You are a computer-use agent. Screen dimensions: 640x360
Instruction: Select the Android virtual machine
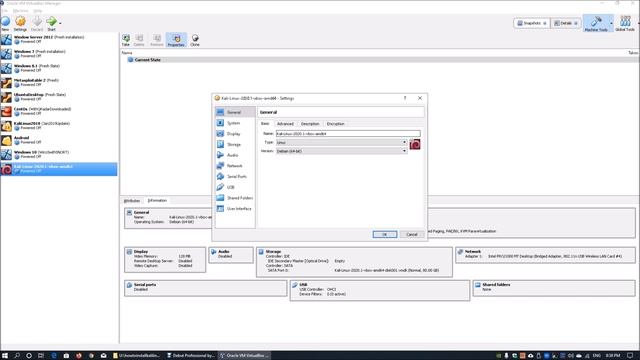point(59,140)
